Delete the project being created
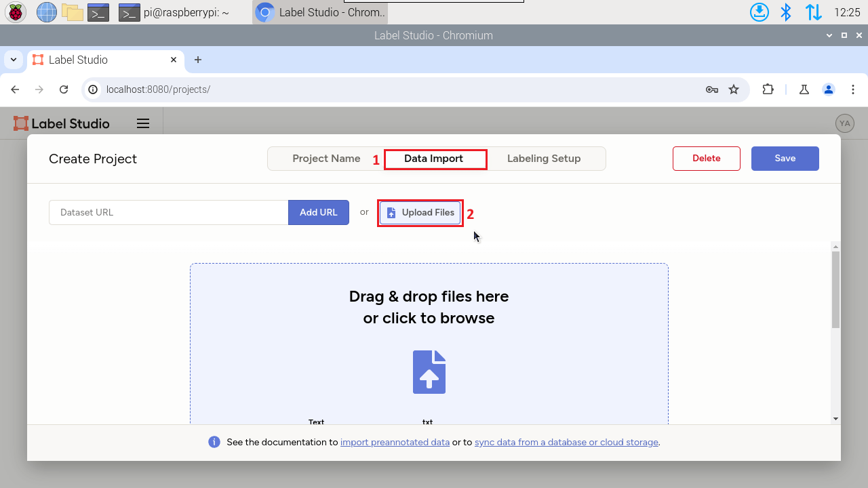 click(707, 159)
